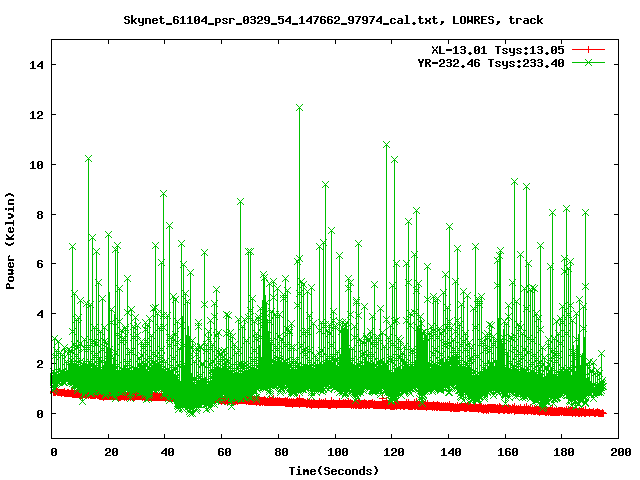Click the y-axis tick label 2
The image size is (640, 480).
(x=40, y=364)
